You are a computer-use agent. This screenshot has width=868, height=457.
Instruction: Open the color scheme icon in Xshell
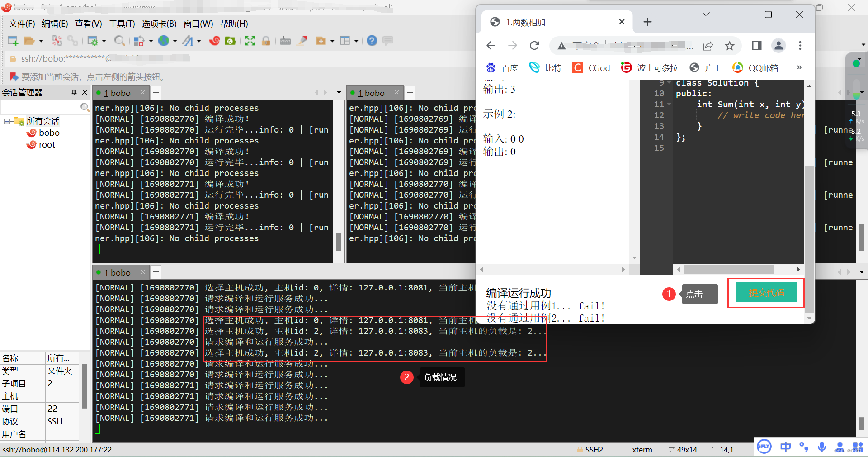pyautogui.click(x=139, y=41)
